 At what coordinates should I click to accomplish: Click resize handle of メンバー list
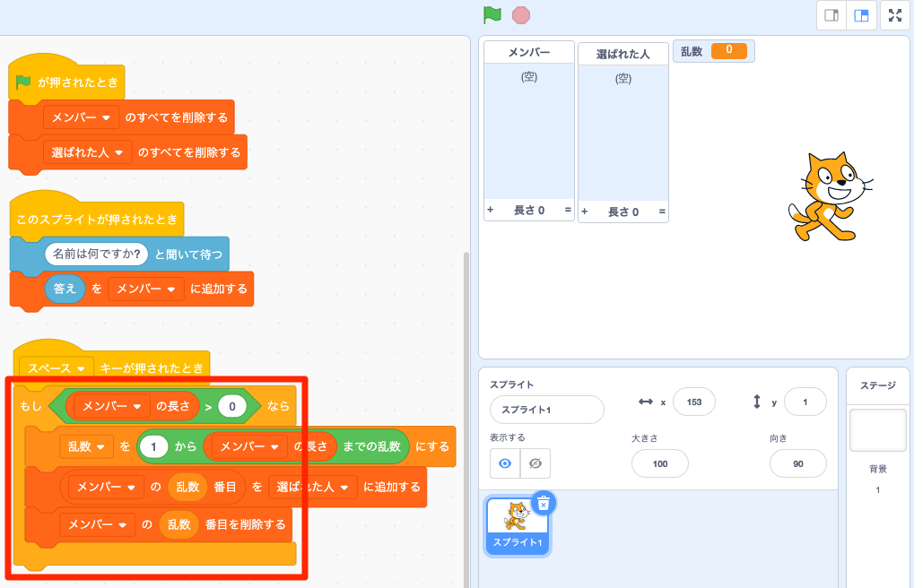click(568, 210)
